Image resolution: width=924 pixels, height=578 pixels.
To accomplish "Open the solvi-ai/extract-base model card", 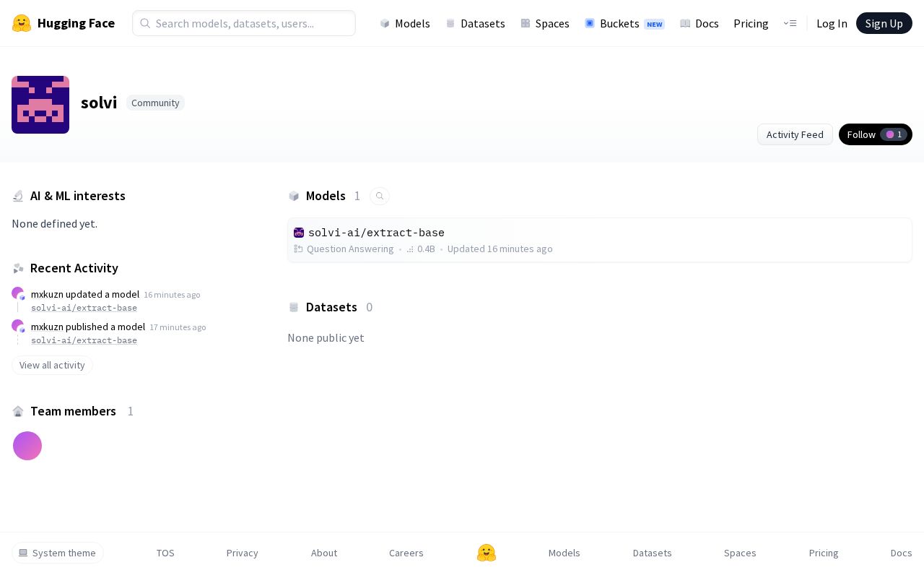I will pos(600,240).
